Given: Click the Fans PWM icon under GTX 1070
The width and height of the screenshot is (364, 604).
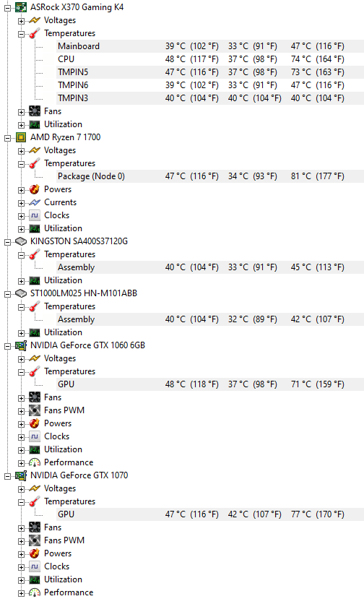Looking at the screenshot, I should pos(35,540).
